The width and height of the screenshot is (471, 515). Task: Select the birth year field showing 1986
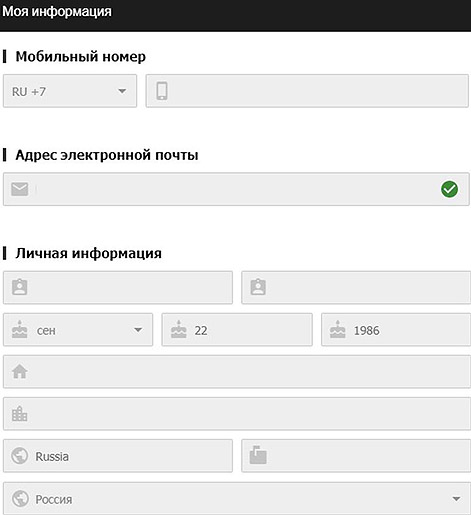click(396, 330)
